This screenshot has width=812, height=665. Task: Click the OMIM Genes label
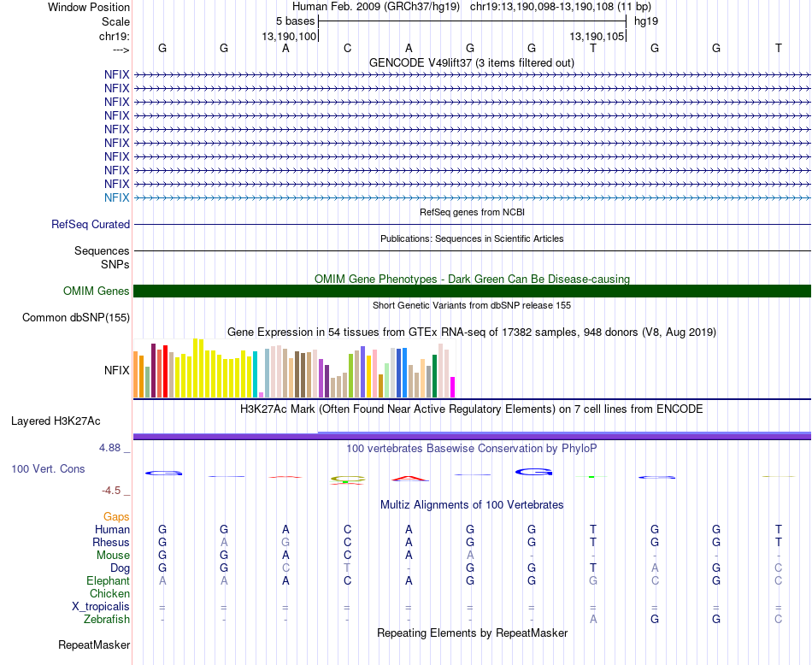(x=97, y=291)
